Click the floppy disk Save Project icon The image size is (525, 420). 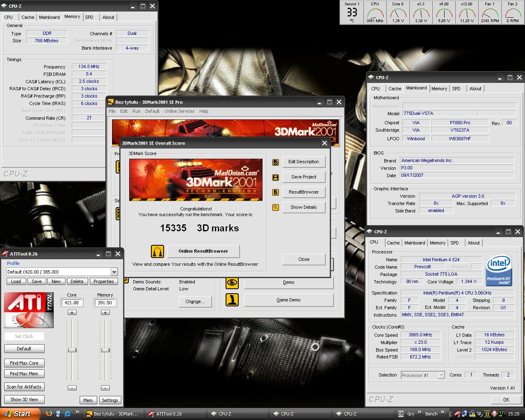coord(276,177)
